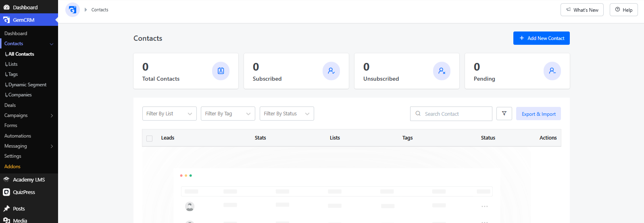This screenshot has width=644, height=223.
Task: Click the GemCRM sidebar icon
Action: 6,20
